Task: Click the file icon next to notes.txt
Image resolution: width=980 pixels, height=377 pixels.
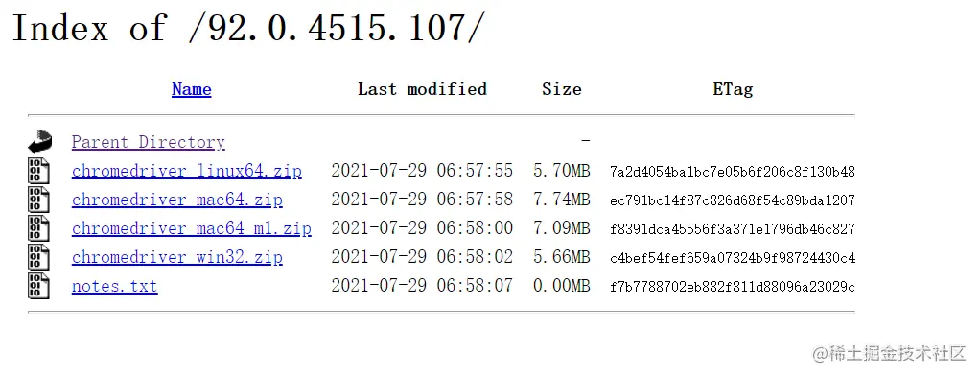Action: [x=38, y=286]
